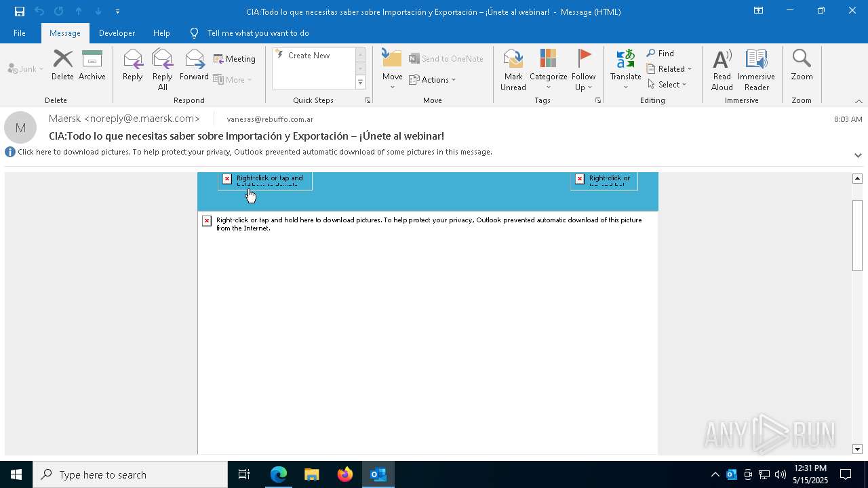Image resolution: width=868 pixels, height=488 pixels.
Task: Click the Tell me what you want to do box
Action: [258, 33]
